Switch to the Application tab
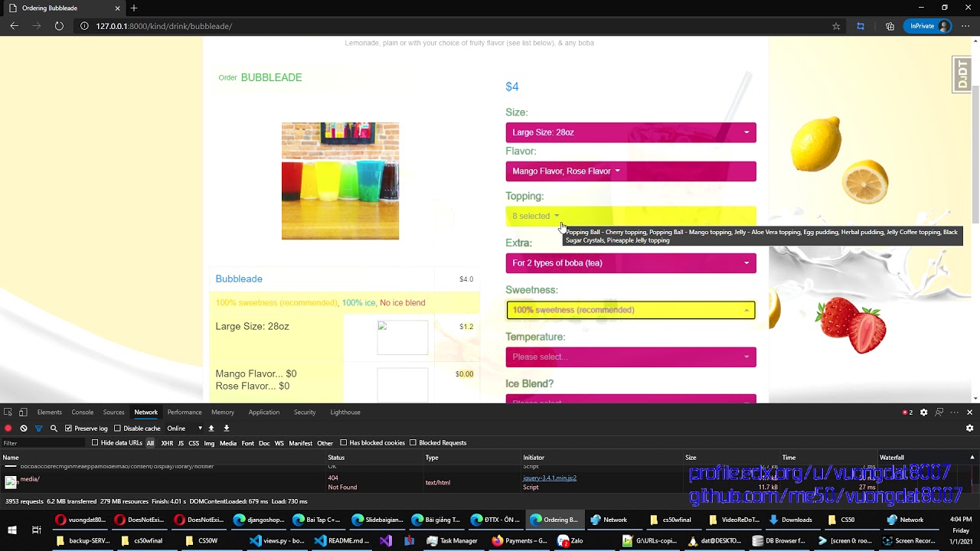Image resolution: width=980 pixels, height=551 pixels. pos(264,412)
